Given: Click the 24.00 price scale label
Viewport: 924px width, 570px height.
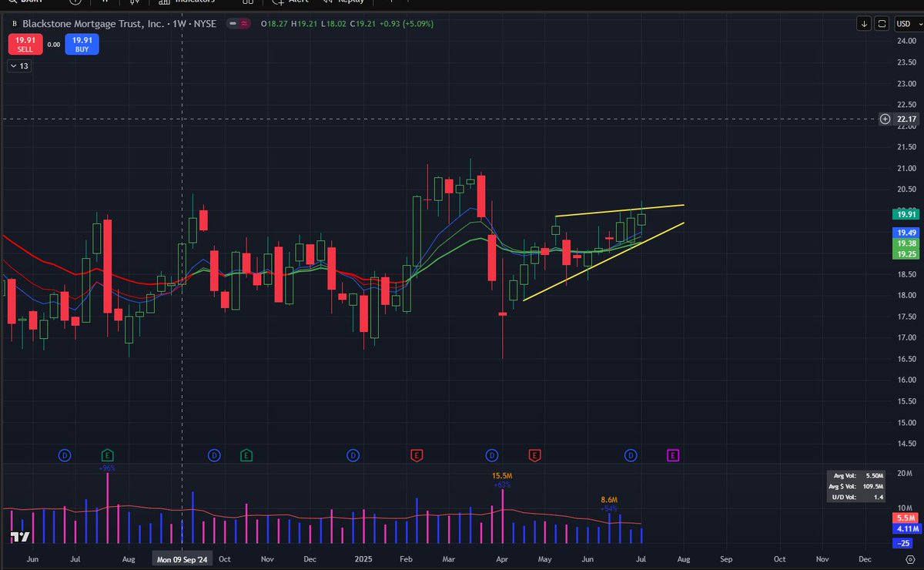Looking at the screenshot, I should (x=906, y=42).
